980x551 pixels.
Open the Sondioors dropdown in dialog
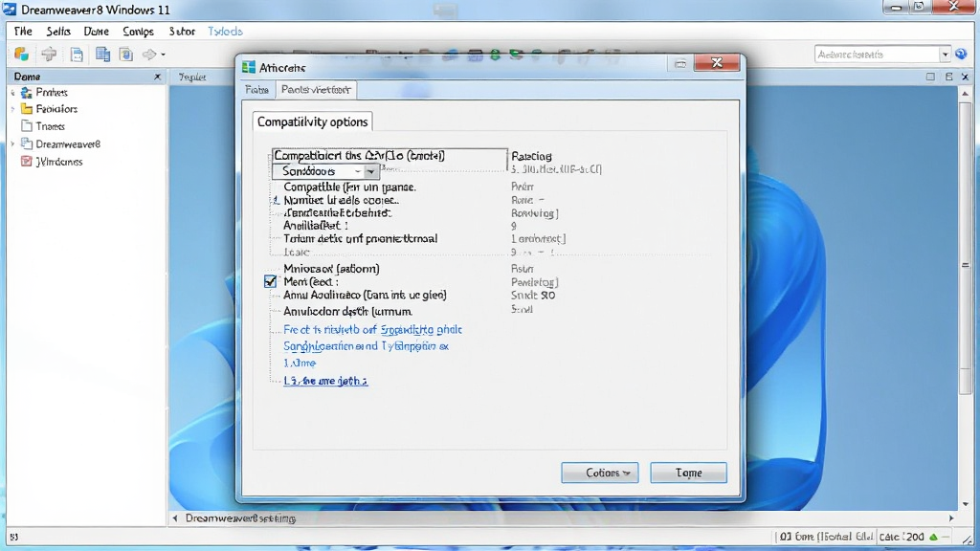click(370, 171)
